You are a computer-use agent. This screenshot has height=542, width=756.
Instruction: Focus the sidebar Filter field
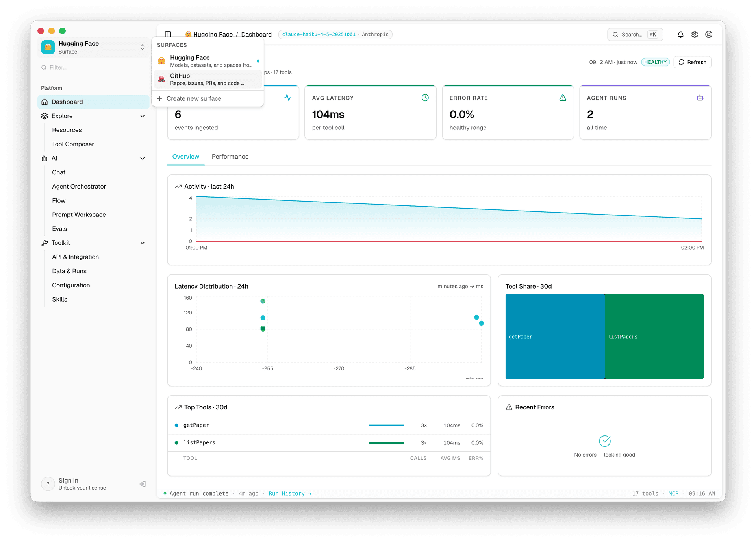point(94,68)
